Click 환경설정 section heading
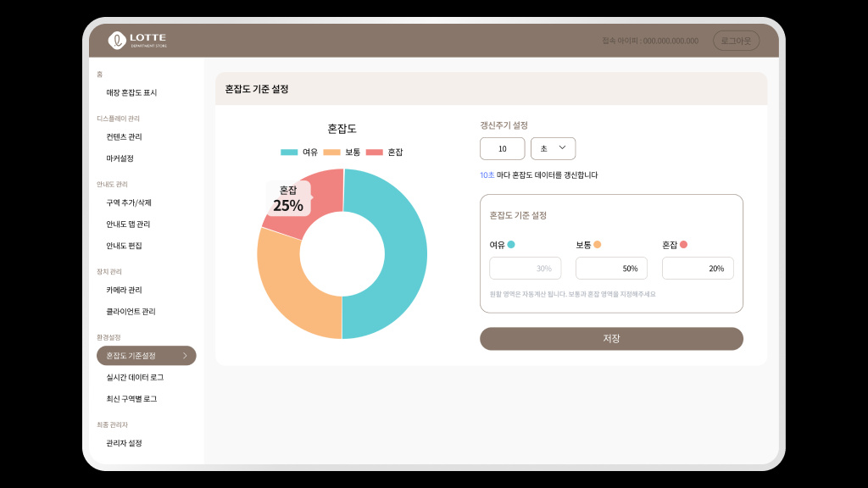The height and width of the screenshot is (488, 868). click(x=108, y=337)
